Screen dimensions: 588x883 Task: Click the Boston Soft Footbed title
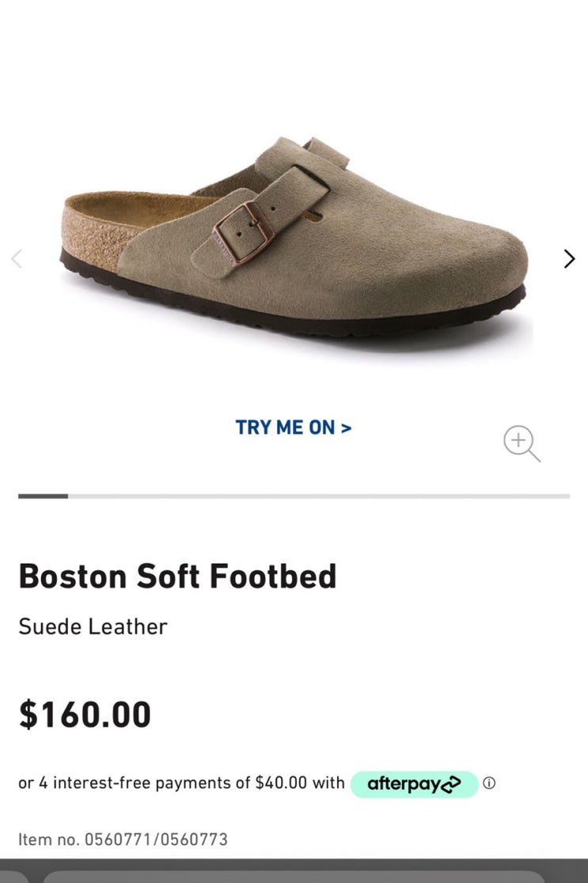(177, 576)
